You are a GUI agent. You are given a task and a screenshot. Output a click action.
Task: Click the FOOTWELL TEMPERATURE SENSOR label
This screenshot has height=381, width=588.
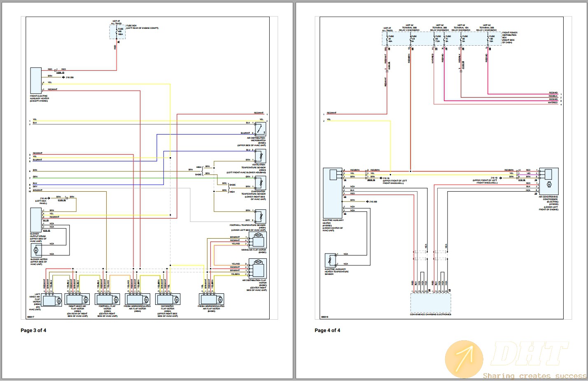(x=247, y=228)
